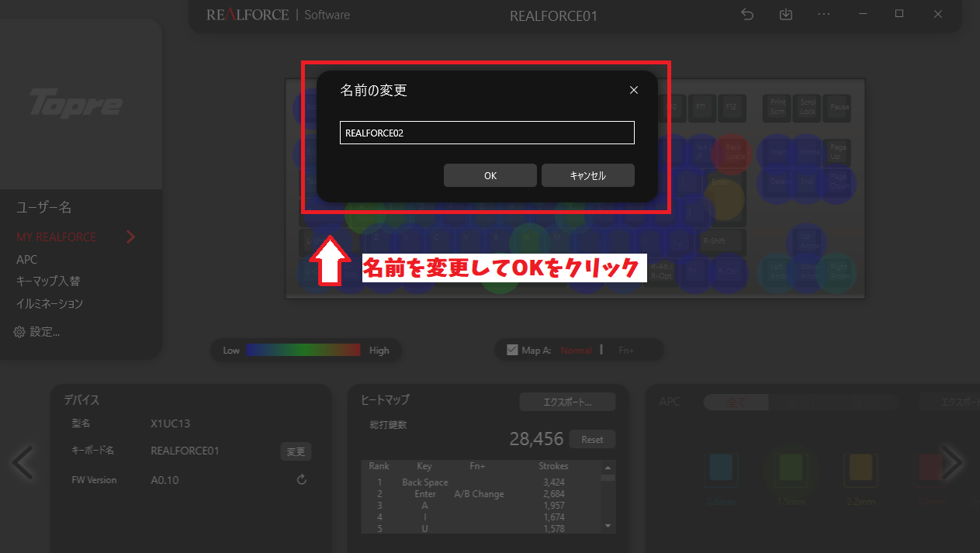Open the APC sidebar item
Image resolution: width=980 pixels, height=553 pixels.
point(26,260)
